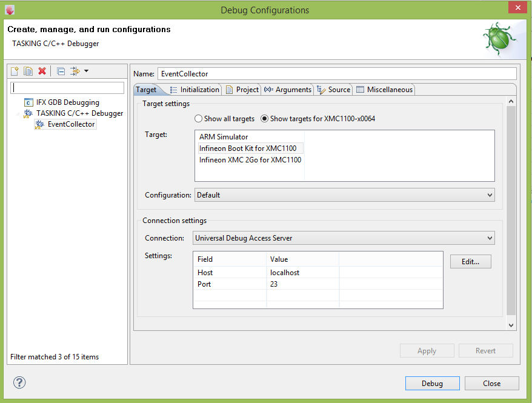Click the TASKING C/C++ Debugger icon

point(28,113)
